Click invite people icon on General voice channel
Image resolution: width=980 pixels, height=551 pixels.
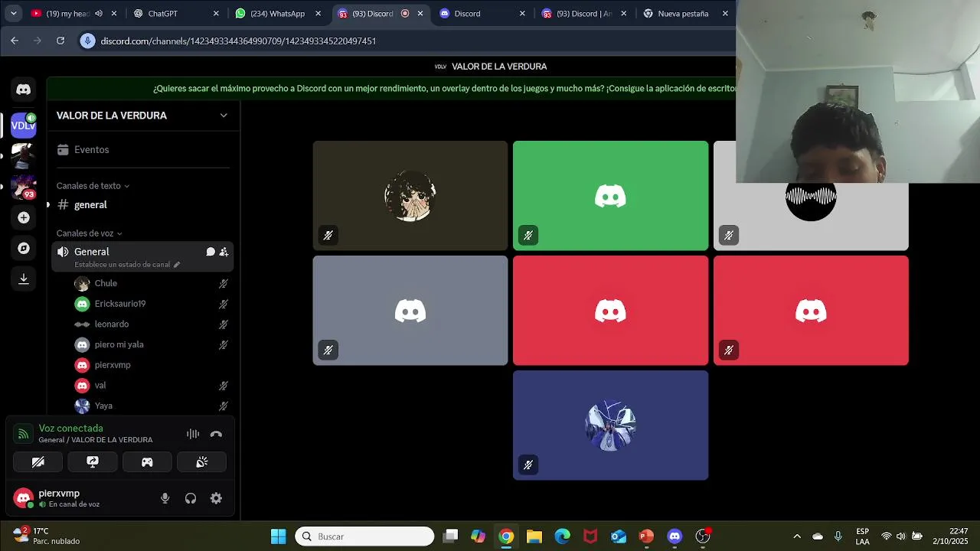point(224,252)
